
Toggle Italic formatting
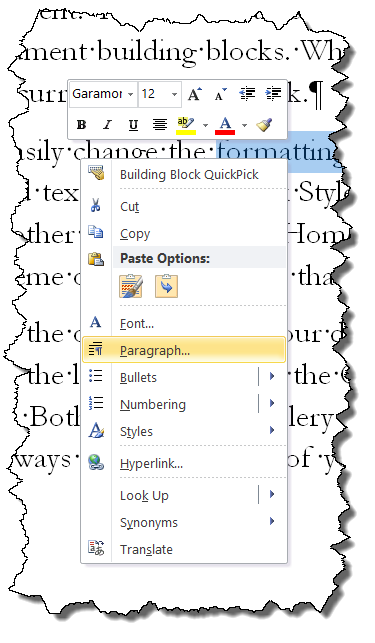[x=107, y=125]
